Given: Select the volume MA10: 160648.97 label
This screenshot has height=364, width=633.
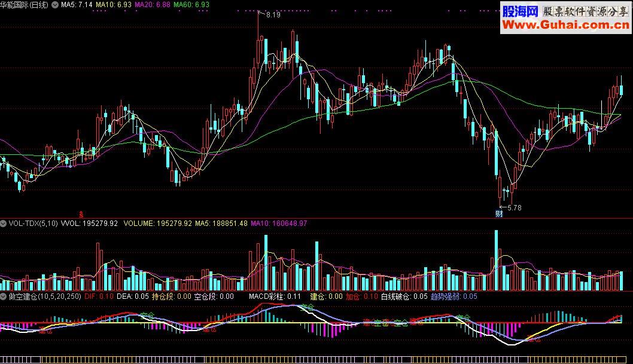Looking at the screenshot, I should coord(279,224).
